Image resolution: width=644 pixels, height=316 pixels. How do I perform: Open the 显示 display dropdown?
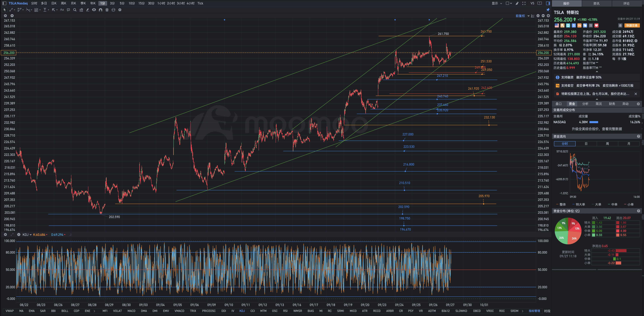(x=497, y=3)
